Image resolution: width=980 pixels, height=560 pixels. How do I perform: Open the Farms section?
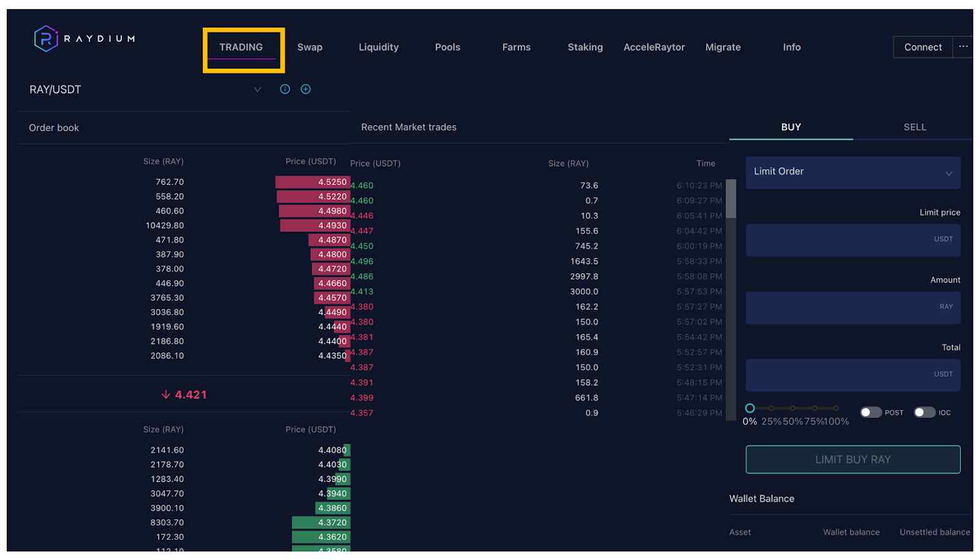click(x=516, y=47)
